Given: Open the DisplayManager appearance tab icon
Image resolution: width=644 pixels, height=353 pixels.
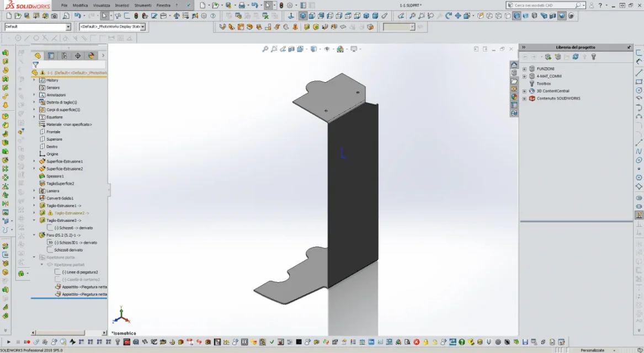Looking at the screenshot, I should click(x=91, y=55).
